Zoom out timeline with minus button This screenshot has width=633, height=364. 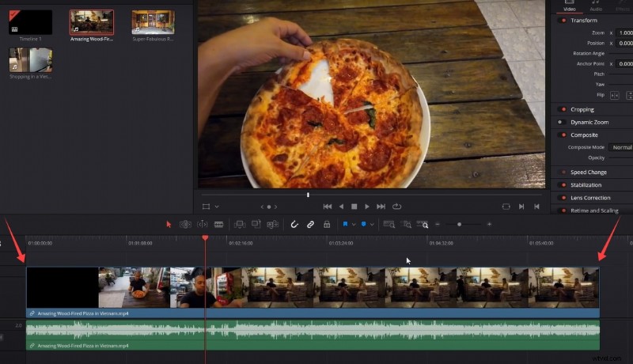438,225
